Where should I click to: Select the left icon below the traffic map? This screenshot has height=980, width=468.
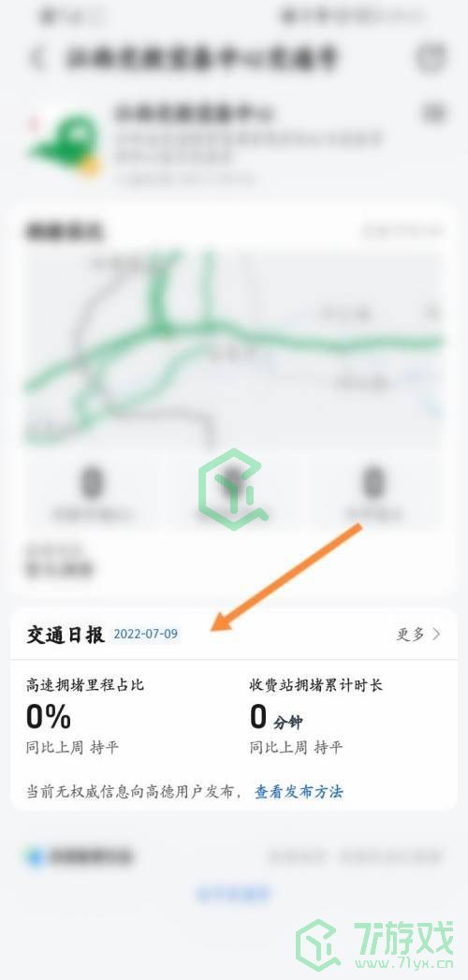92,492
